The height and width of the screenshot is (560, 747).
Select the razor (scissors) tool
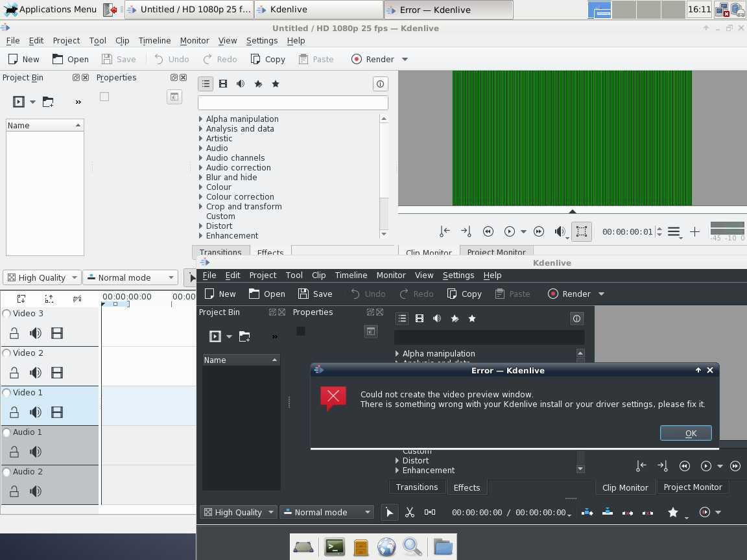410,512
